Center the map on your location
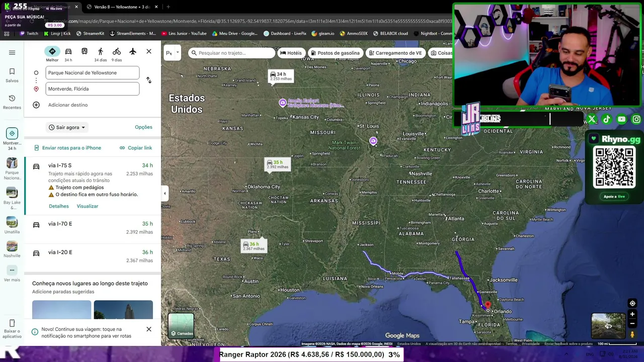644x362 pixels. click(x=632, y=303)
